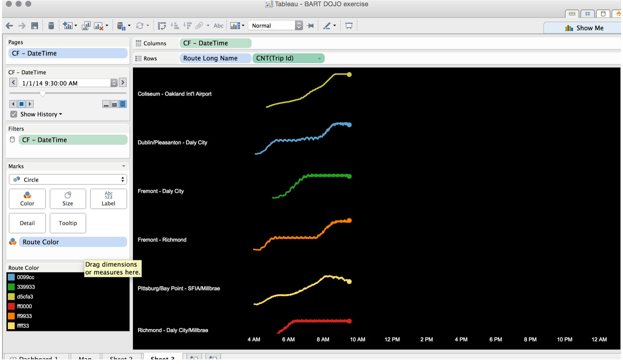
Task: Click the New Worksheet chart-plus icon
Action: click(x=68, y=25)
